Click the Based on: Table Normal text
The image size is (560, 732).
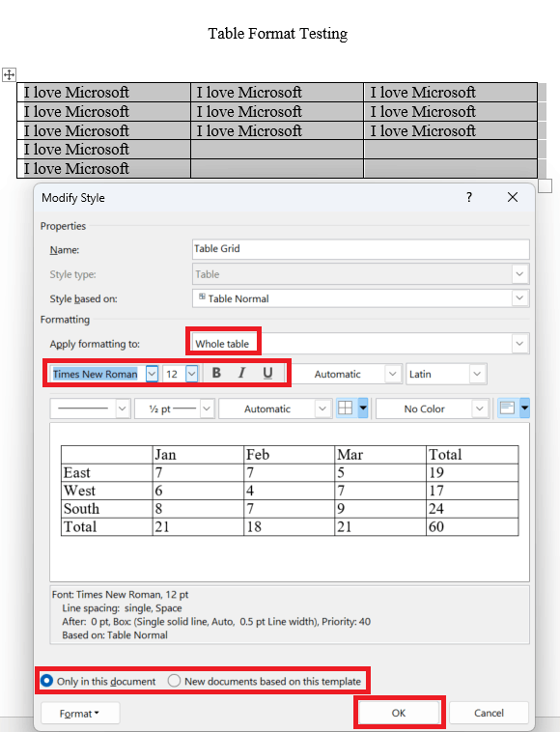(115, 634)
